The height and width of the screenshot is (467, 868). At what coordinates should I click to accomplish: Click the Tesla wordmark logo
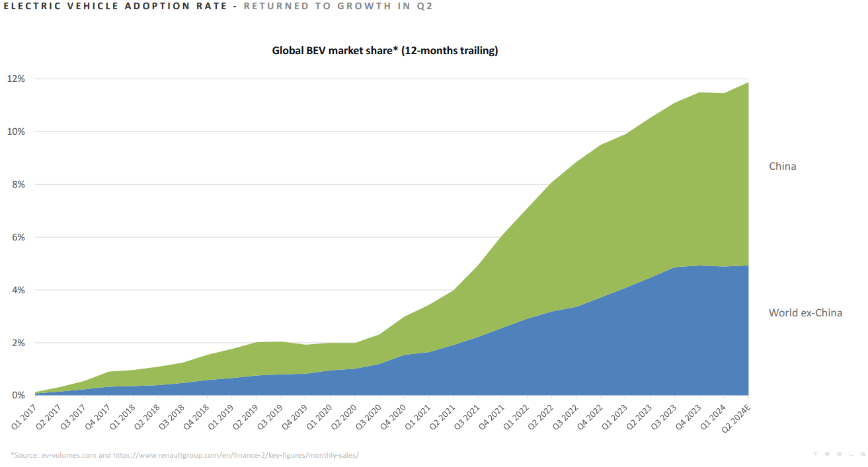pyautogui.click(x=838, y=454)
